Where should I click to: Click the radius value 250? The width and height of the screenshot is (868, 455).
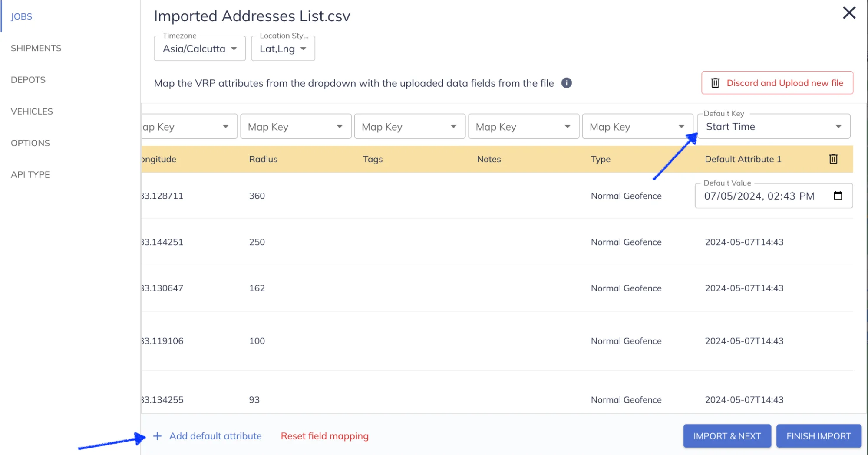pyautogui.click(x=257, y=242)
